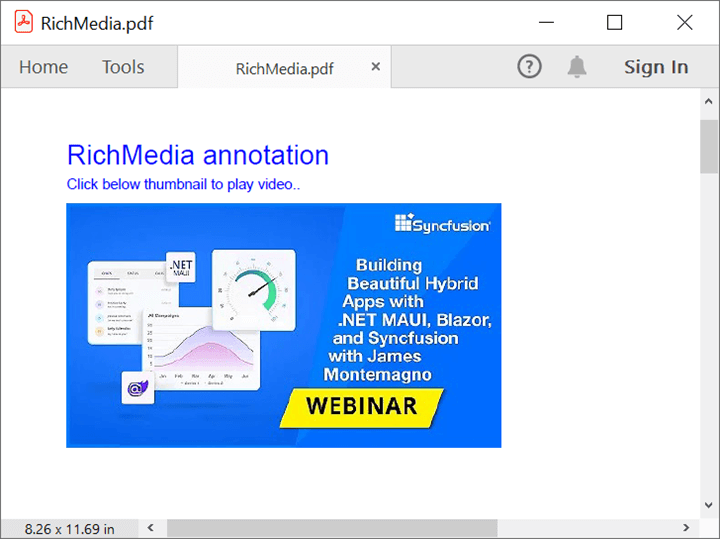Viewport: 720px width, 539px height.
Task: Select the RichMedia.pdf document tab
Action: (284, 68)
